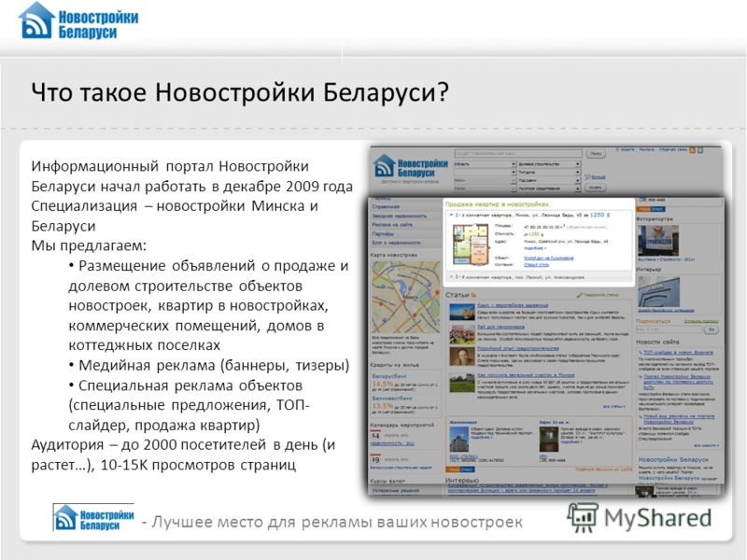Image resolution: width=747 pixels, height=560 pixels.
Task: Click the slide title Что такое Новостройки Беларуси?
Action: pyautogui.click(x=240, y=91)
